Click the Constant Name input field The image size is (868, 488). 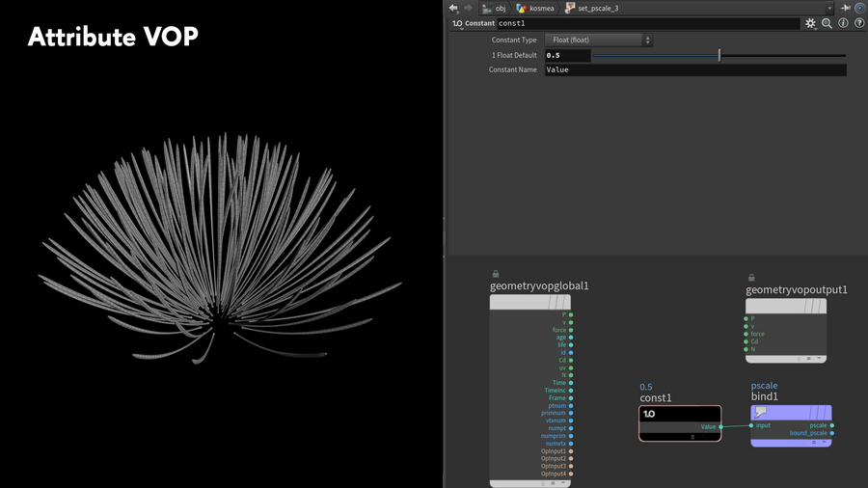pos(694,70)
